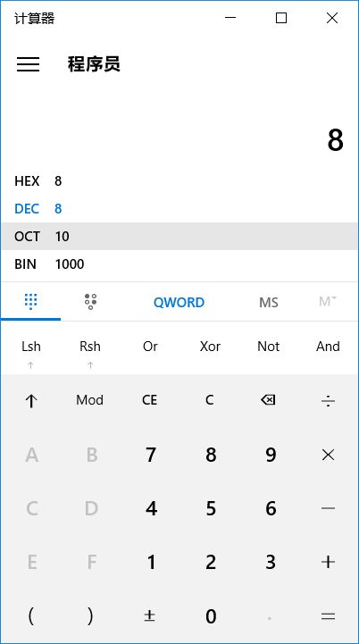
Task: Click the main display value 8
Action: click(x=335, y=140)
